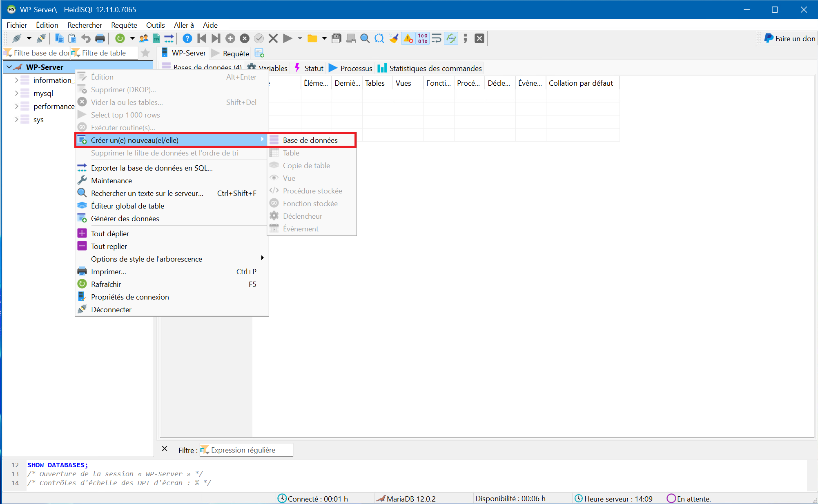
Task: Click Maintenance in the context menu
Action: [111, 180]
